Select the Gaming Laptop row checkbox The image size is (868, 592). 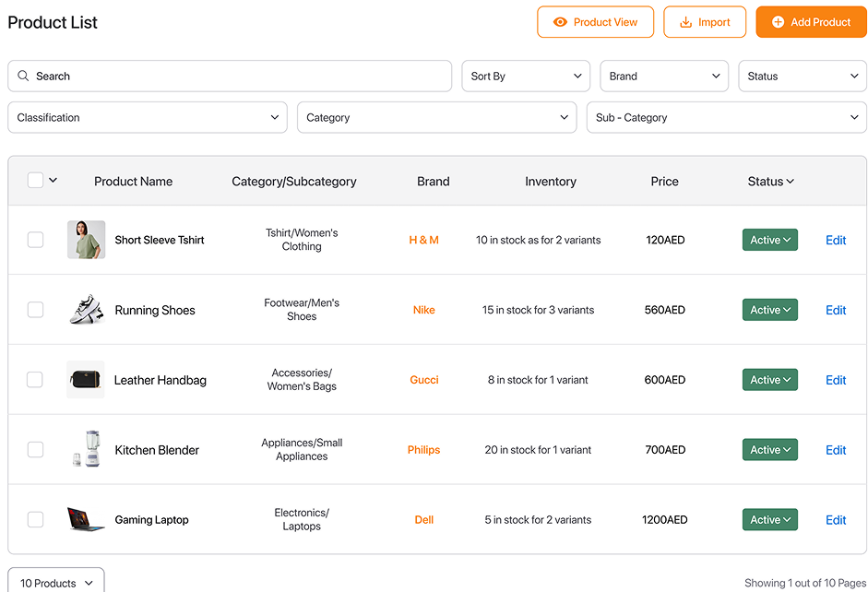click(35, 520)
